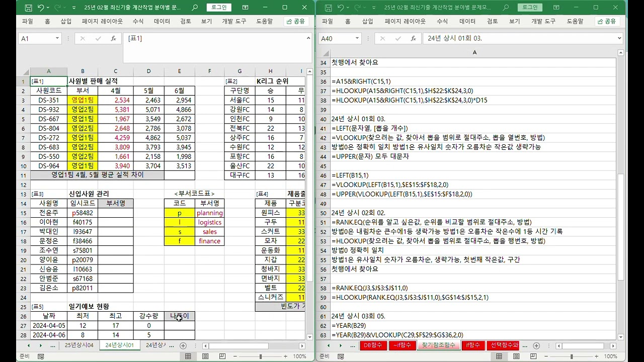Screen dimensions: 644x362
Task: Click column header D in left sheet
Action: click(x=148, y=71)
